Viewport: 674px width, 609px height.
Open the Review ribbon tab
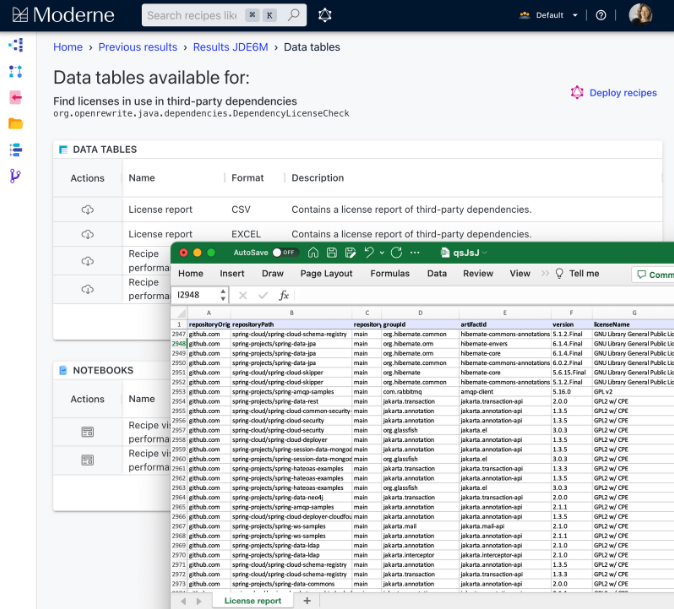(478, 274)
